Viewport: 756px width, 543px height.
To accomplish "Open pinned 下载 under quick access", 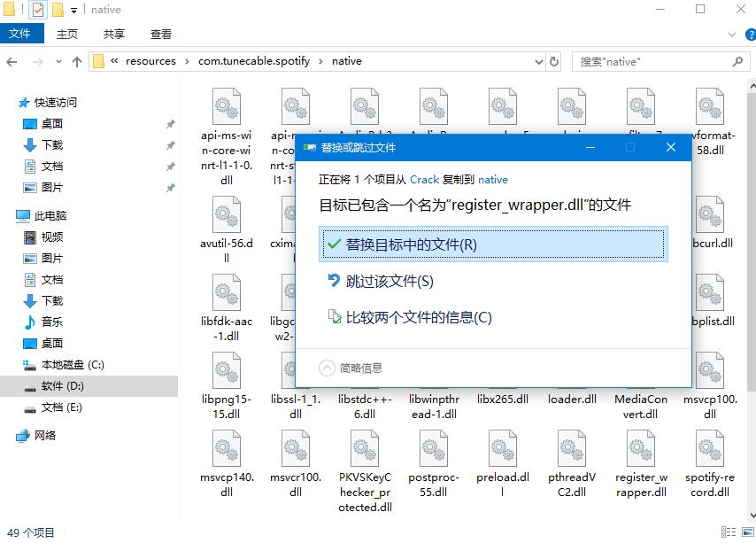I will pyautogui.click(x=51, y=144).
